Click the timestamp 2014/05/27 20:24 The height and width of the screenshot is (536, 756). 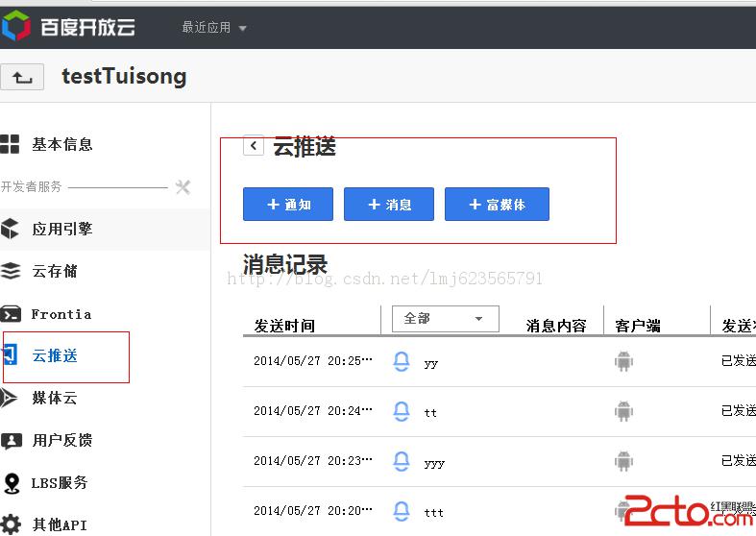(313, 411)
